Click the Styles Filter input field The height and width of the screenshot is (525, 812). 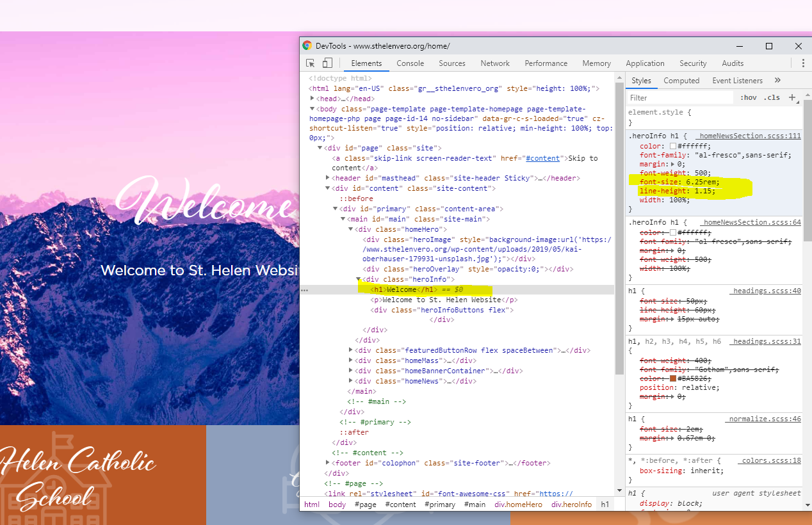click(680, 98)
